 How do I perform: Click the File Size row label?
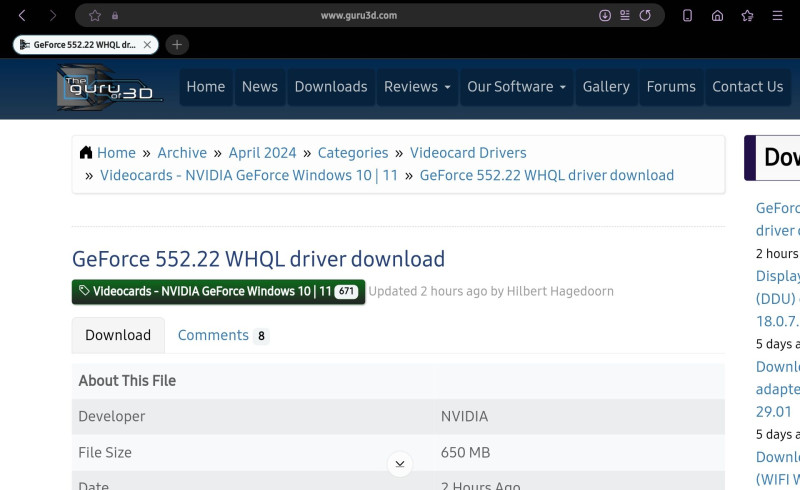click(105, 452)
